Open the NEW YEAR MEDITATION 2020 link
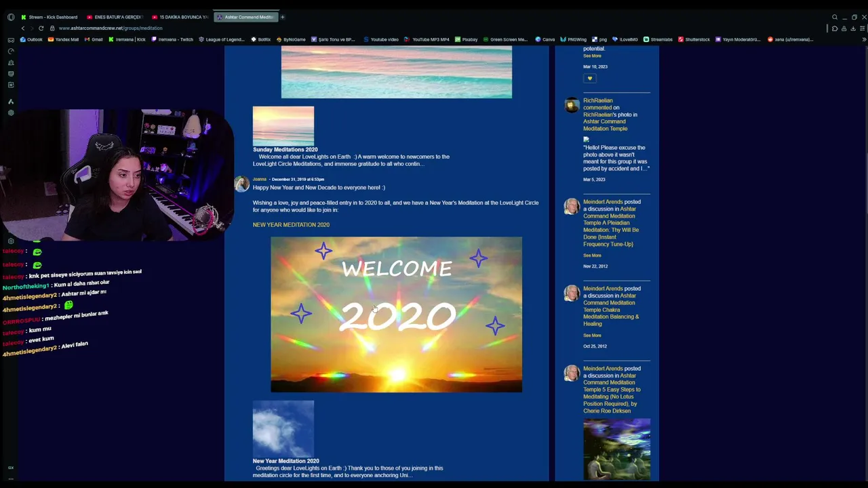This screenshot has width=868, height=488. [291, 224]
